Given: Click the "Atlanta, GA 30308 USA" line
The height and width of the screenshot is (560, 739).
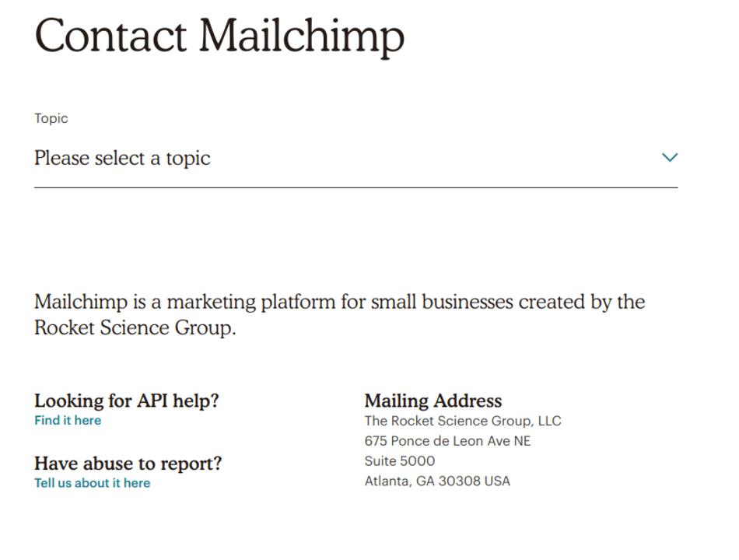Looking at the screenshot, I should 437,481.
